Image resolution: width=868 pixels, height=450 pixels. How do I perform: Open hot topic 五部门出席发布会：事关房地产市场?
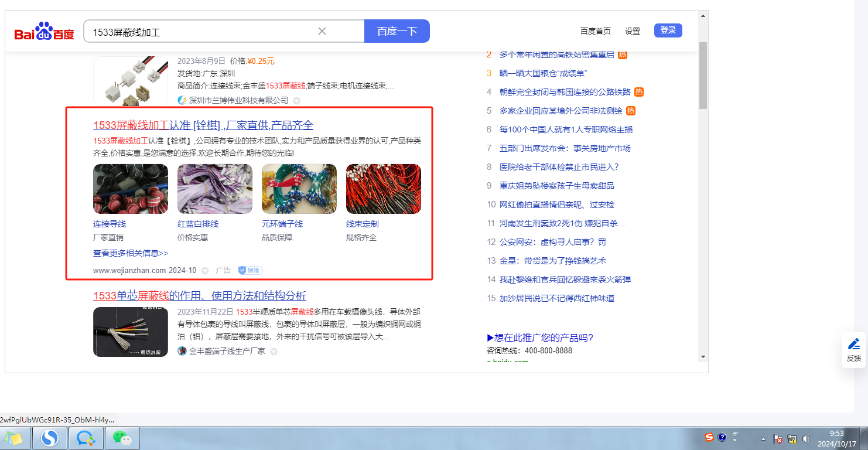click(565, 148)
